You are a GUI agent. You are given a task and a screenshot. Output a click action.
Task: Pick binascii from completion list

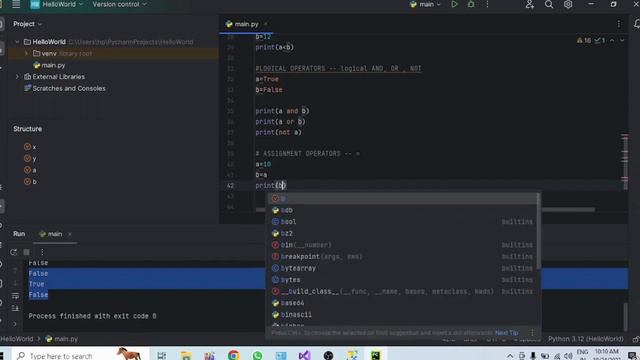click(402, 315)
